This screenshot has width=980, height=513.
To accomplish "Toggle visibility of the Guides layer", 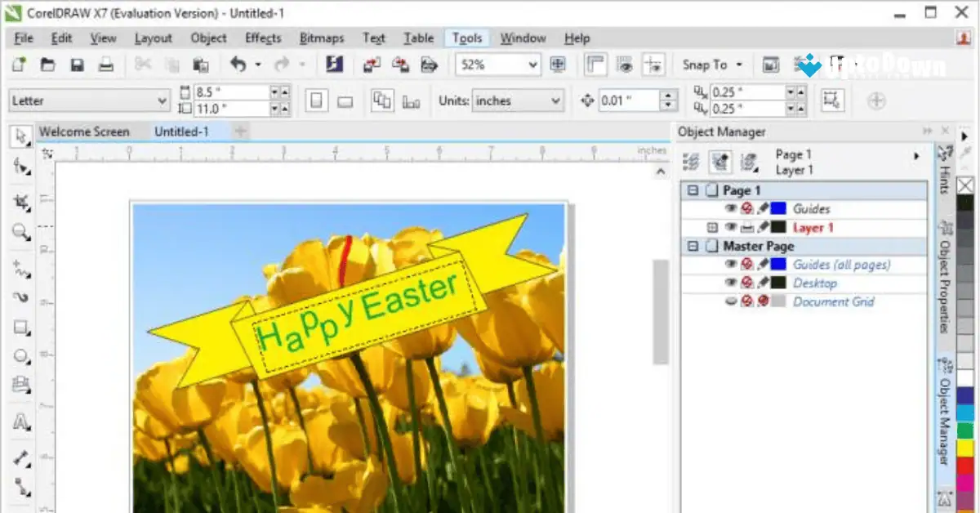I will click(x=731, y=209).
